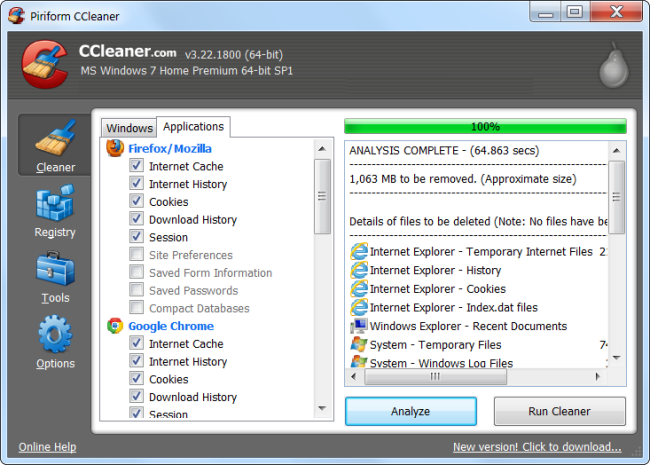The image size is (650, 465).
Task: Open the Options gear icon
Action: pyautogui.click(x=55, y=334)
